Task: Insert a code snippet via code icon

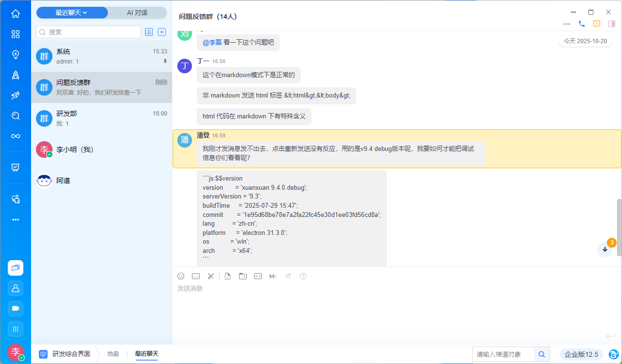Action: point(258,276)
